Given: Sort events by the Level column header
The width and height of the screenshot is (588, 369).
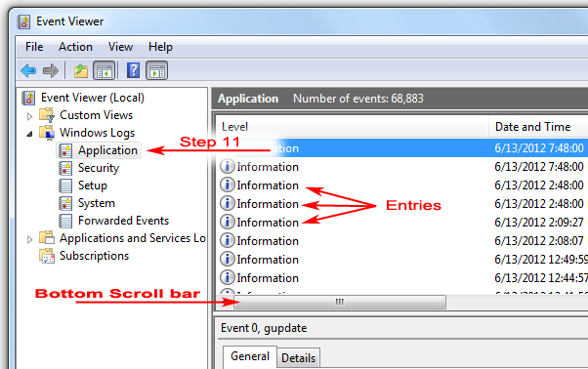Looking at the screenshot, I should coord(353,127).
